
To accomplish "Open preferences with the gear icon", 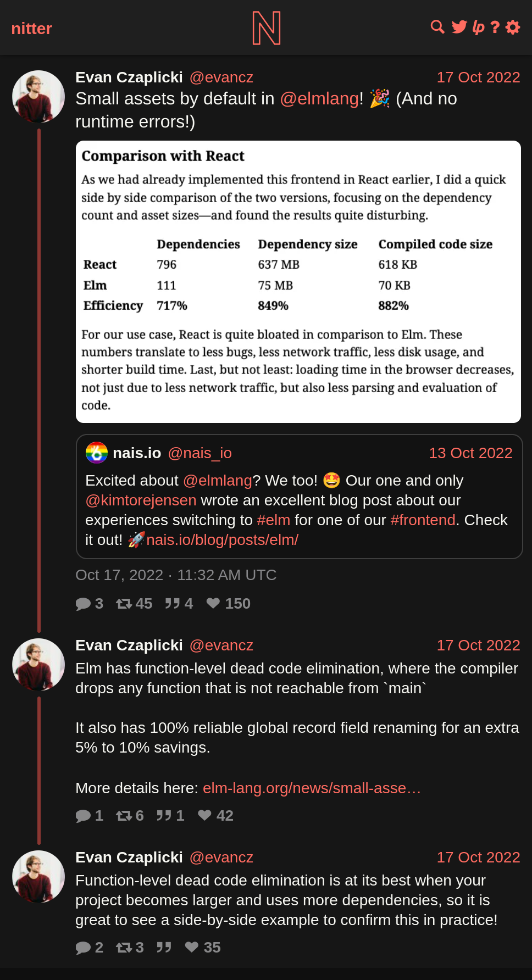I will [513, 27].
